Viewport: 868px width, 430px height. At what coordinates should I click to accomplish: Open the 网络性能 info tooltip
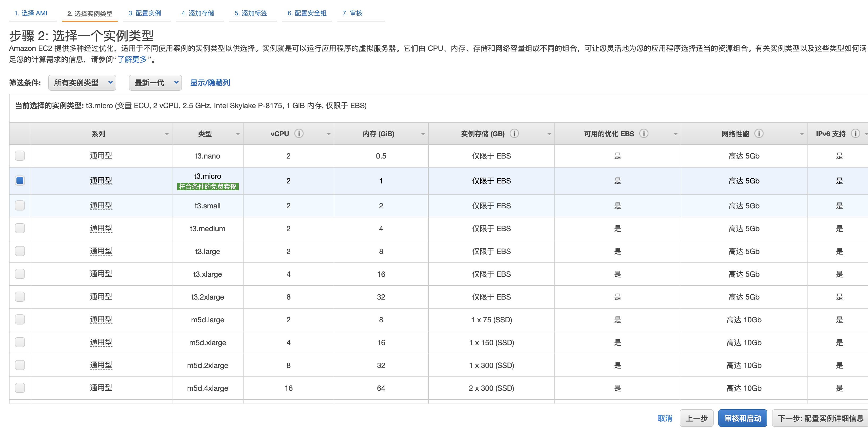point(759,133)
